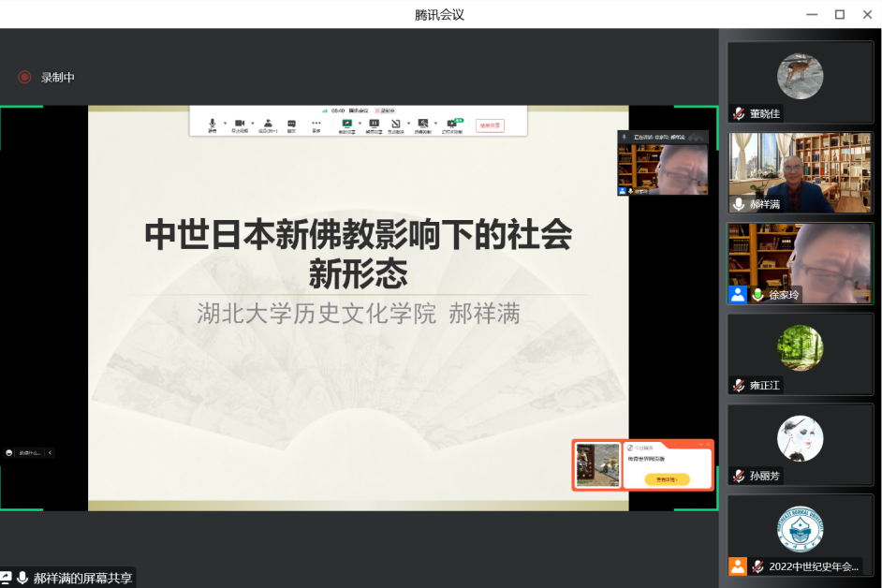Open the members list icon in shared toolbar
Viewport: 882px width, 588px height.
[268, 124]
